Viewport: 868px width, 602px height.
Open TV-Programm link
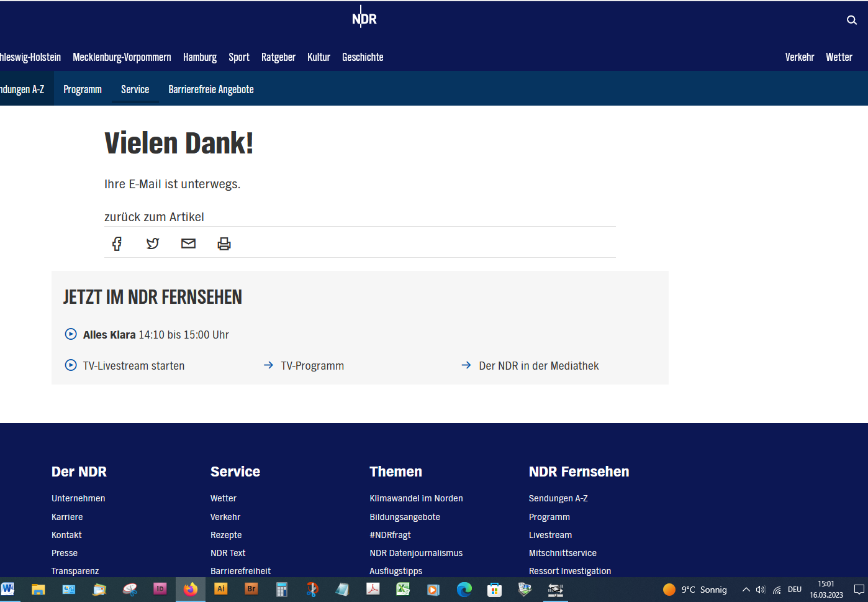tap(312, 366)
